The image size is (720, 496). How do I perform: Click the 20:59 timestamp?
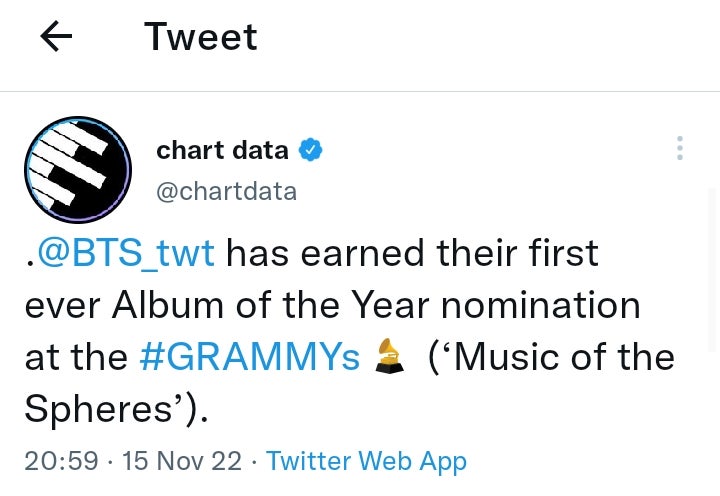click(x=61, y=461)
